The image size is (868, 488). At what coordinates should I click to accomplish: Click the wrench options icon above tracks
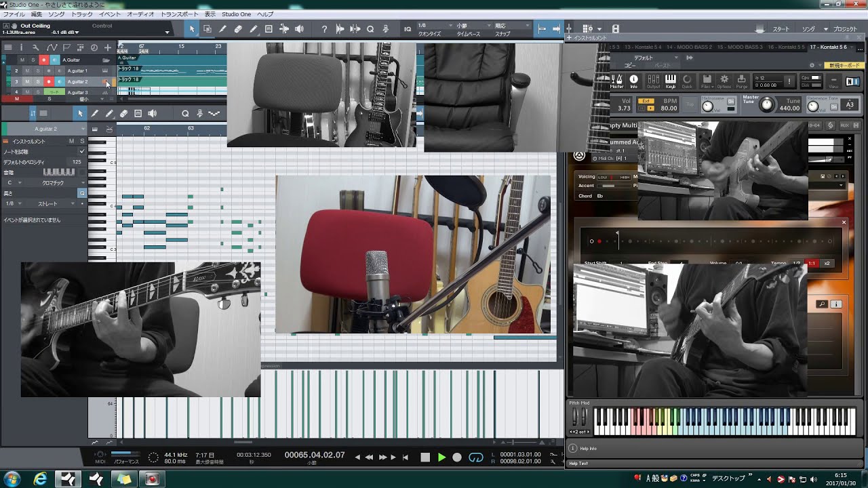click(36, 47)
